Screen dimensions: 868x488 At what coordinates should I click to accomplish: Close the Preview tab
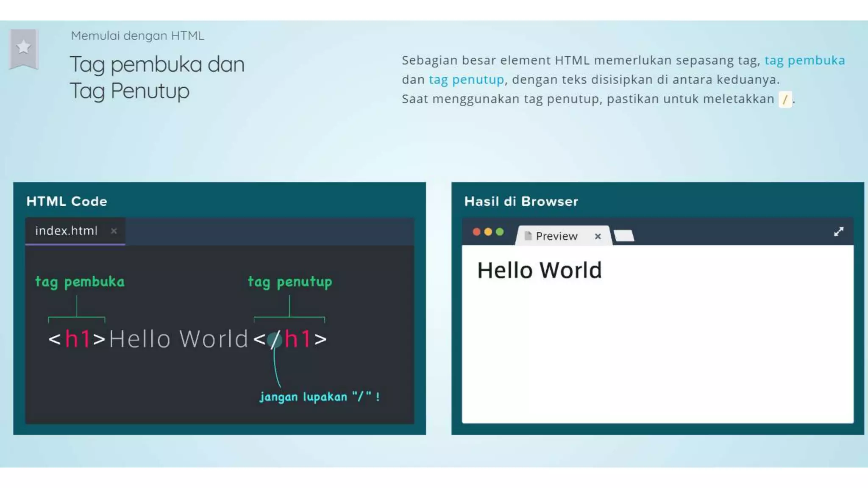point(598,236)
